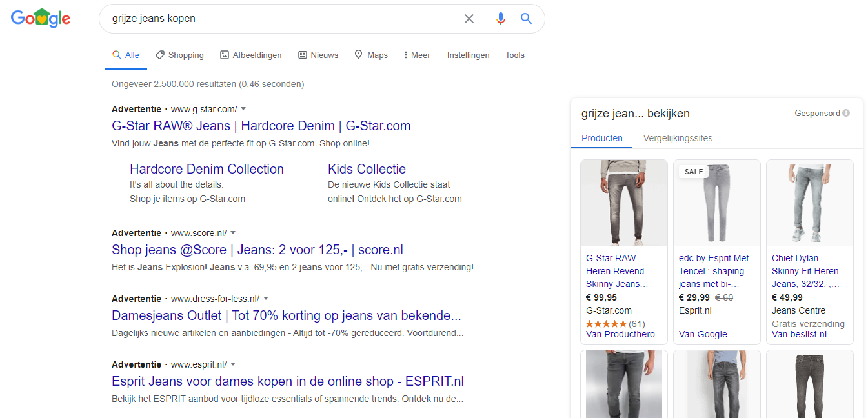Select the Producten tab in shopping panel

click(x=602, y=138)
